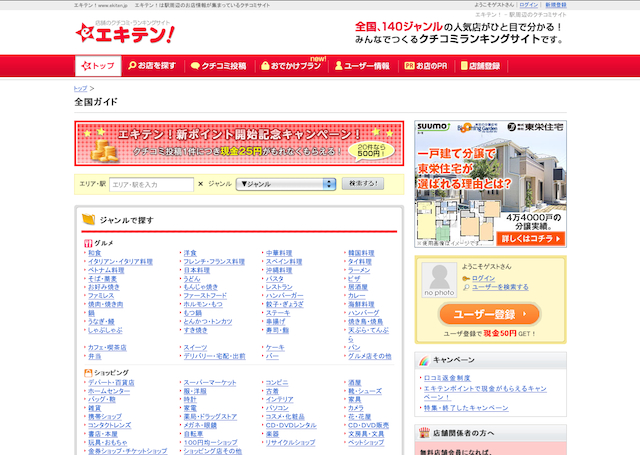The height and width of the screenshot is (455, 640).
Task: Open the トップ navigation tab
Action: pyautogui.click(x=98, y=66)
